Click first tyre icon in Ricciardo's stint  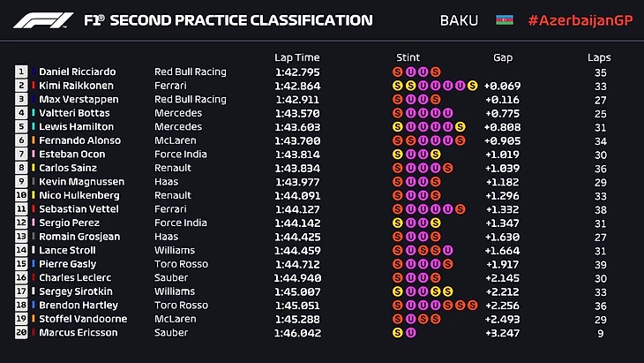pos(399,72)
